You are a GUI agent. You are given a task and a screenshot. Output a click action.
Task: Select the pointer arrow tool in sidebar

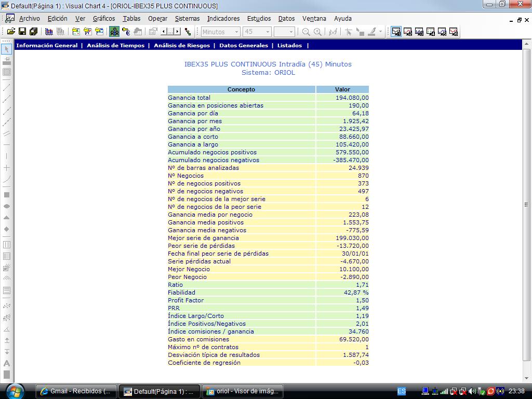pos(7,49)
